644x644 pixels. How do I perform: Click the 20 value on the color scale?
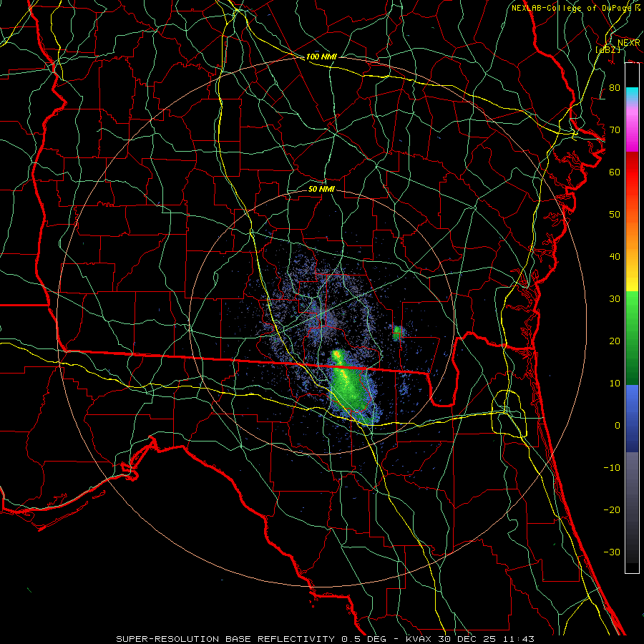pyautogui.click(x=615, y=341)
